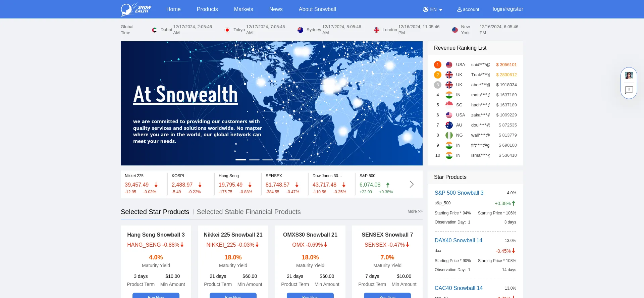Jump to the third banner slide indicator

click(268, 160)
